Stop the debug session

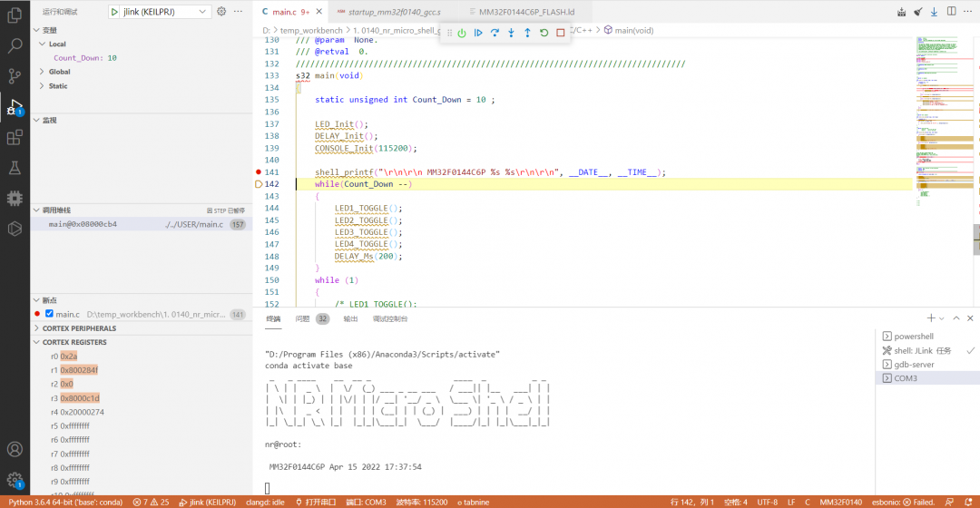coord(561,34)
